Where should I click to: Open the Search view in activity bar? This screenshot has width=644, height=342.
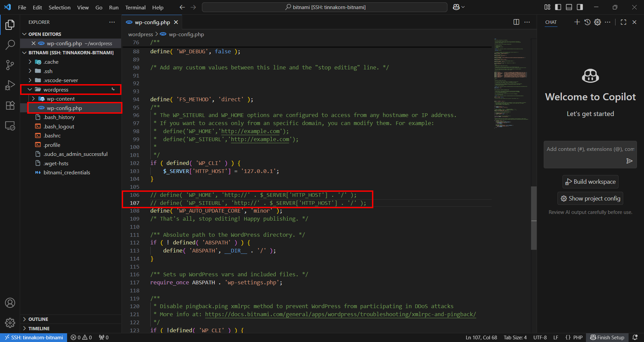tap(10, 45)
